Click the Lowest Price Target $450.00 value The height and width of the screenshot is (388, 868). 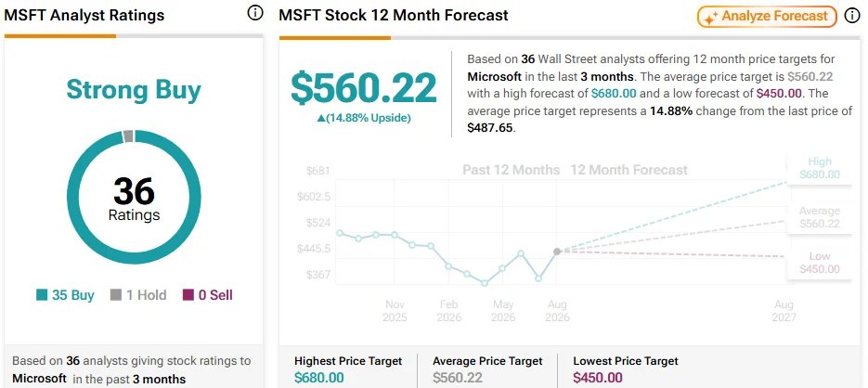[x=598, y=378]
